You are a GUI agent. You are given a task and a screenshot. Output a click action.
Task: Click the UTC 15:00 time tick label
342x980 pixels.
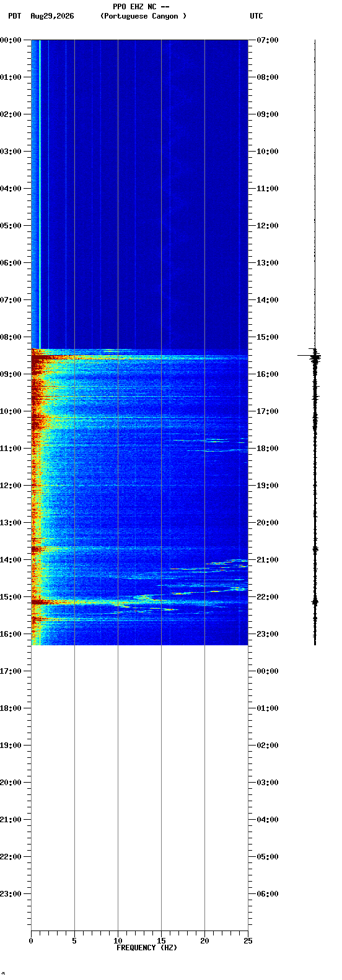point(268,337)
